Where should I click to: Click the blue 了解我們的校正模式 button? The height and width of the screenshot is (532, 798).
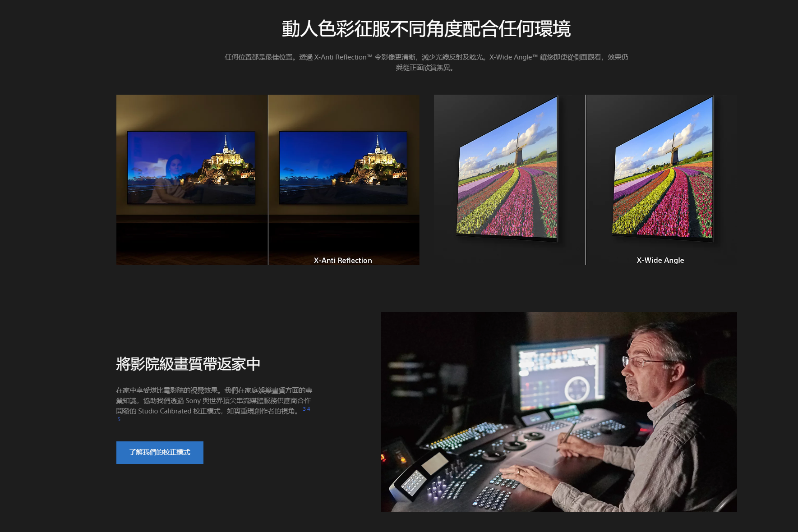[160, 452]
